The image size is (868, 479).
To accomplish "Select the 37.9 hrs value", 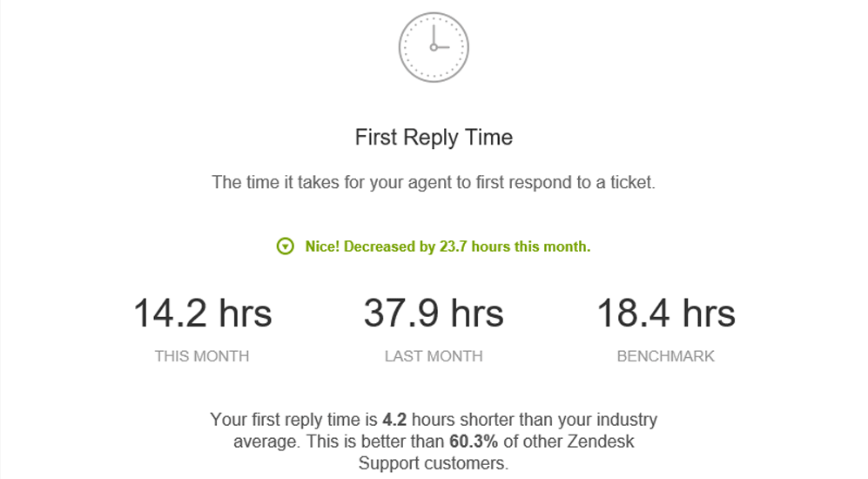I will [434, 314].
